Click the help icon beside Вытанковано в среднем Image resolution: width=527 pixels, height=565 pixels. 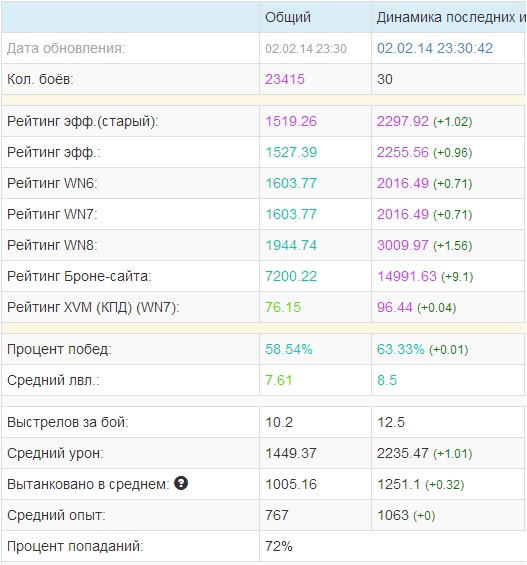tap(181, 483)
